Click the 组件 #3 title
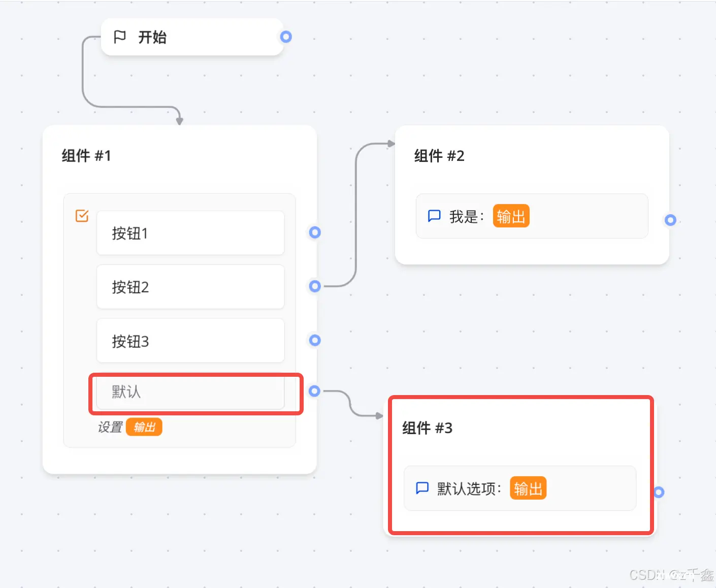 pos(427,428)
